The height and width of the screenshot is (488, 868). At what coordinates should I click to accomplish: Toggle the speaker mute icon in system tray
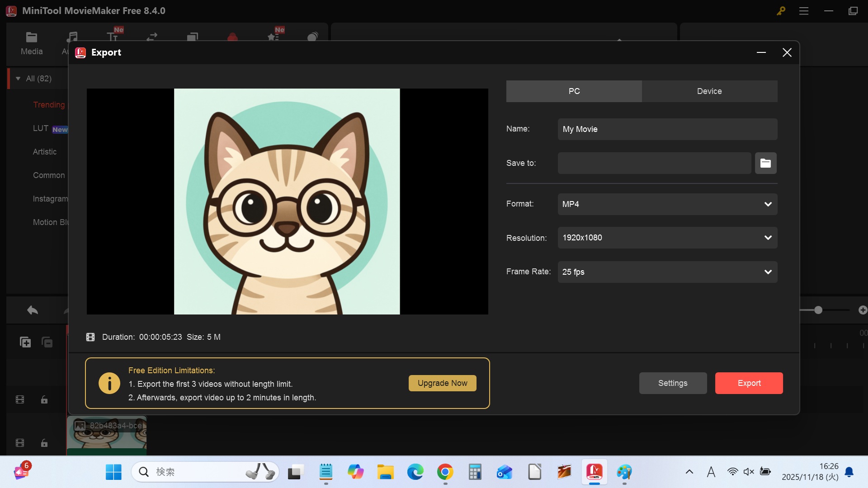pyautogui.click(x=749, y=472)
